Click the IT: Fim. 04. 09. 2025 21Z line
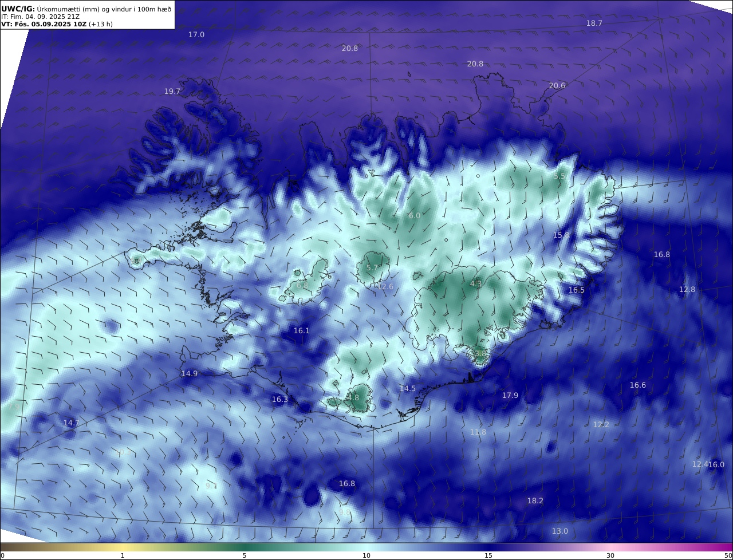 click(x=40, y=17)
